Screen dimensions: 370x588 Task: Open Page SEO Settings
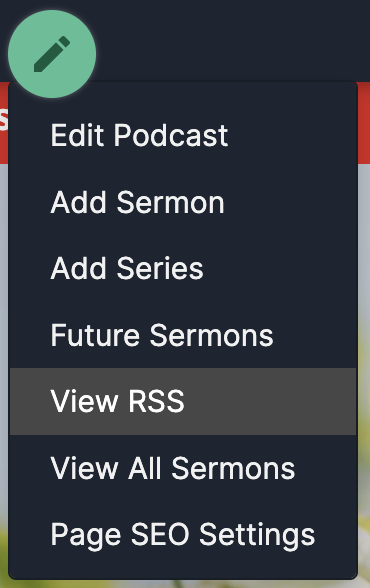coord(183,534)
